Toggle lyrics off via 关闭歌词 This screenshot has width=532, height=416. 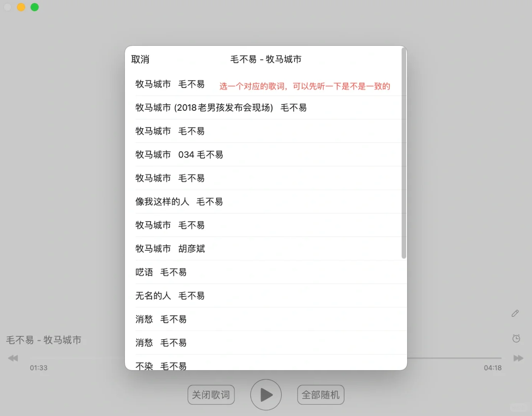(211, 394)
